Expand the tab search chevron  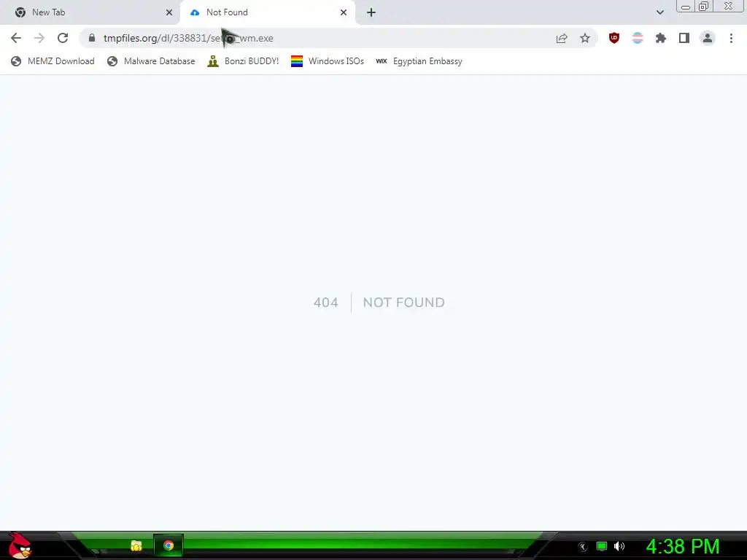click(659, 12)
